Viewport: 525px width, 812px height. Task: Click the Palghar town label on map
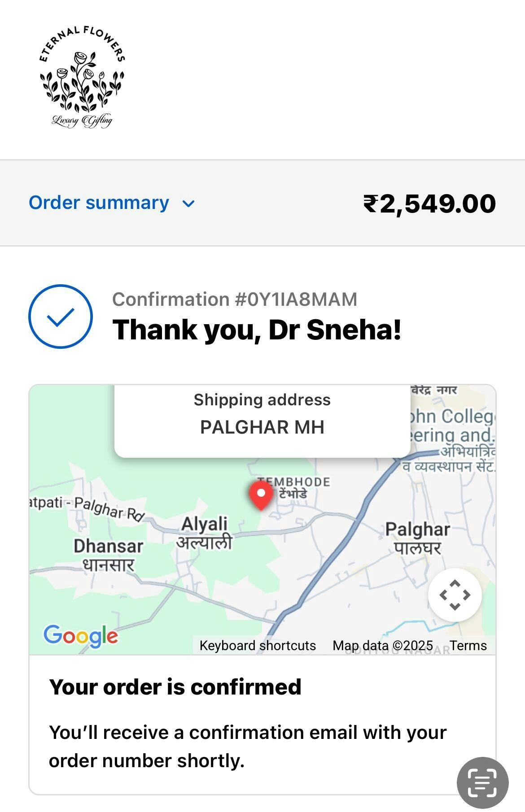[x=417, y=538]
